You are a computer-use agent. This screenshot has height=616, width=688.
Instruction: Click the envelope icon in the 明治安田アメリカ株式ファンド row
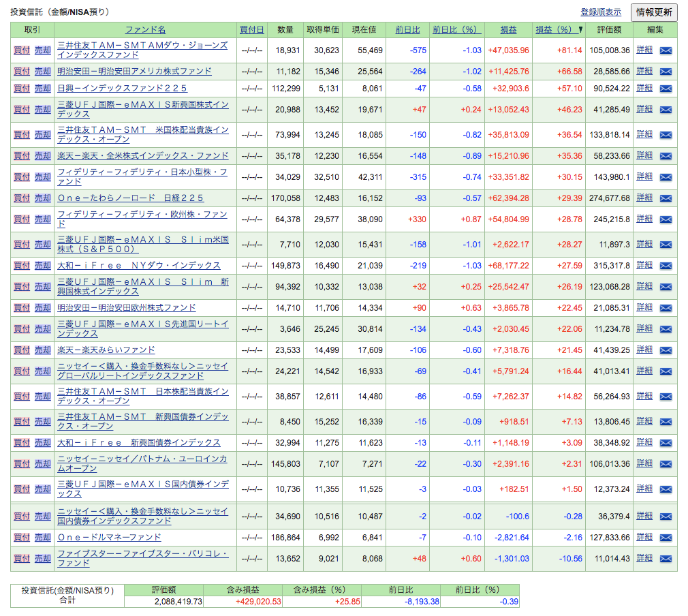(x=666, y=72)
